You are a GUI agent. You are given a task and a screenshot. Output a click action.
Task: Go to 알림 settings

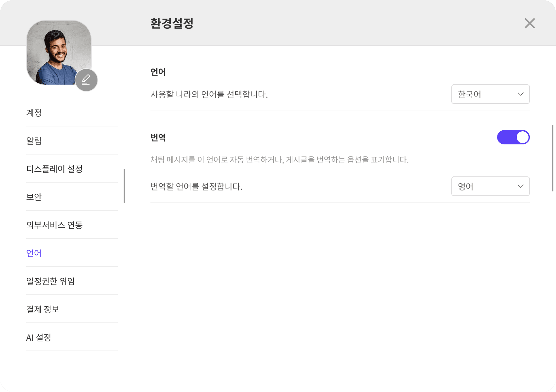(72, 141)
